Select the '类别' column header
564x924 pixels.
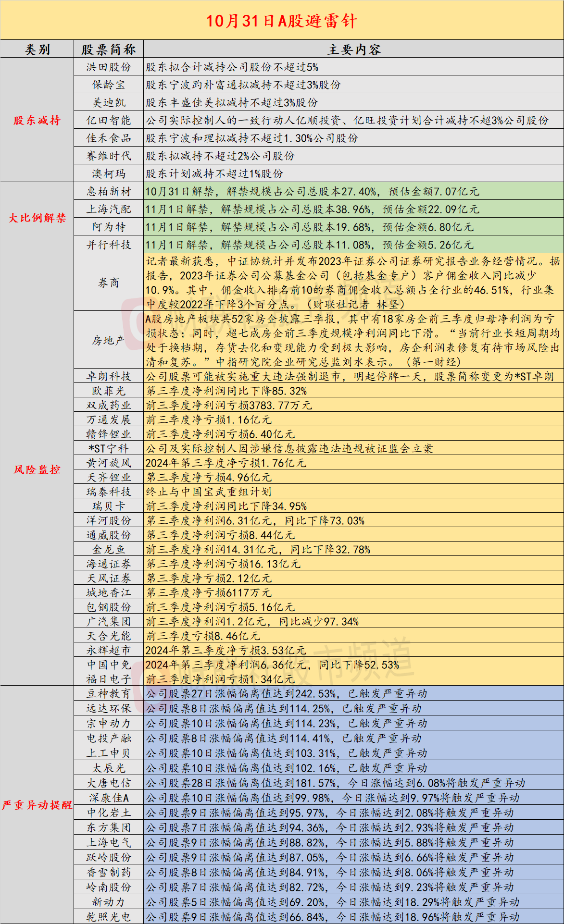click(37, 49)
